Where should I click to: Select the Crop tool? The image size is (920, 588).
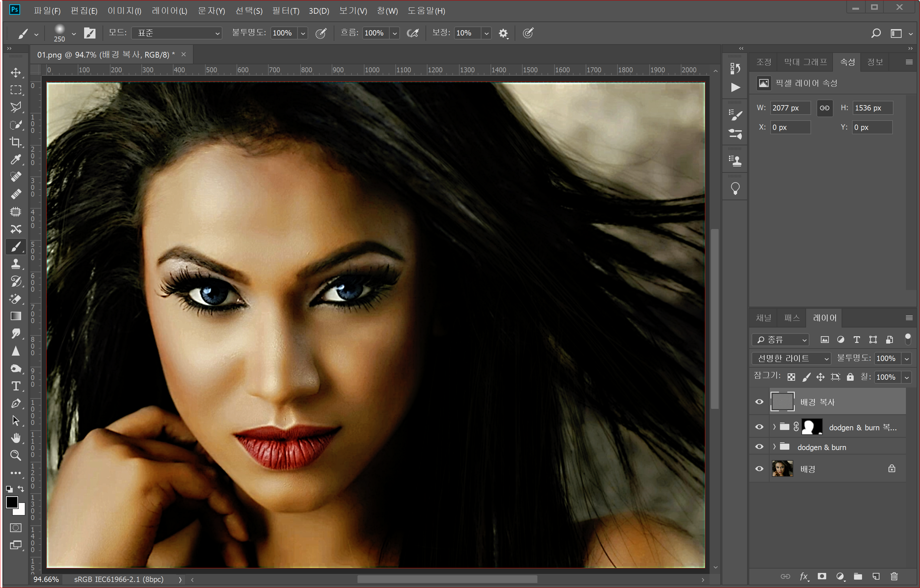16,142
